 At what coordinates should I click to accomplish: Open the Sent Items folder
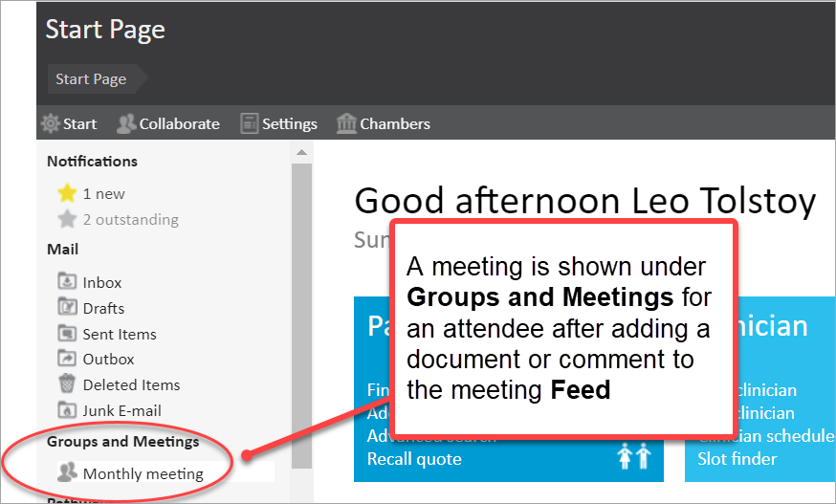click(x=119, y=334)
